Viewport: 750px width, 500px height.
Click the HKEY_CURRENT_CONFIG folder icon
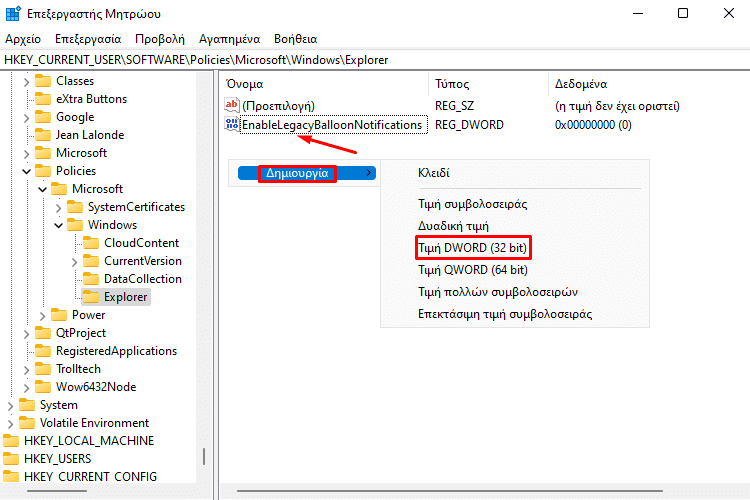(x=11, y=477)
